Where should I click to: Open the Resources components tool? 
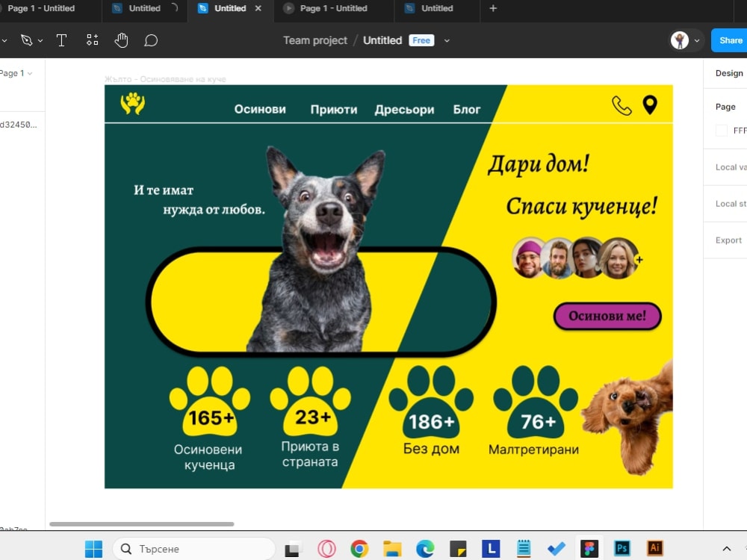(x=93, y=40)
